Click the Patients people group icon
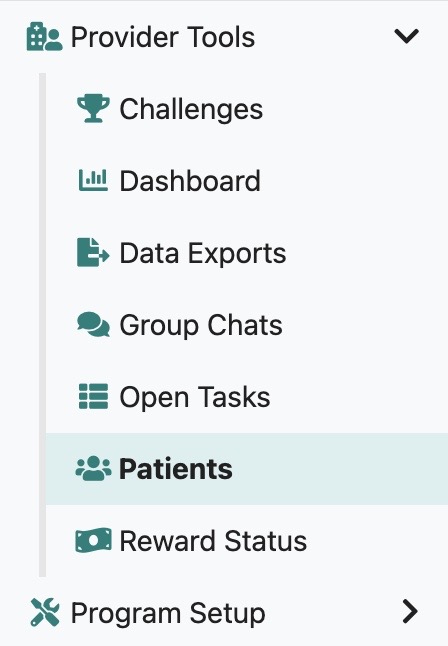448x646 pixels. 93,468
